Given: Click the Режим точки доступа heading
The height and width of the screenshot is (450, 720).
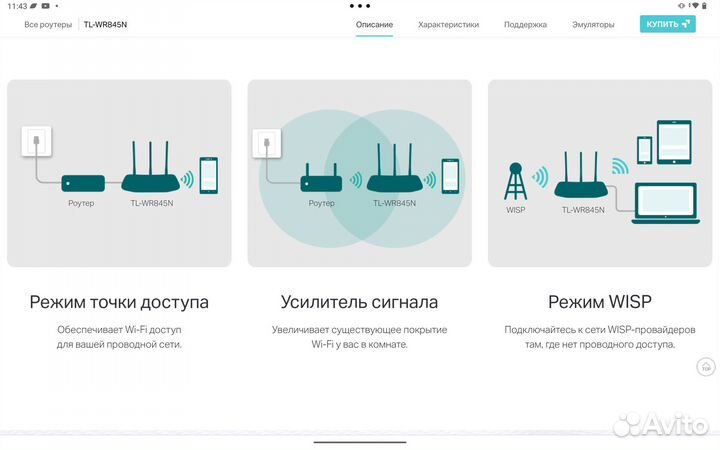Looking at the screenshot, I should pos(119,302).
